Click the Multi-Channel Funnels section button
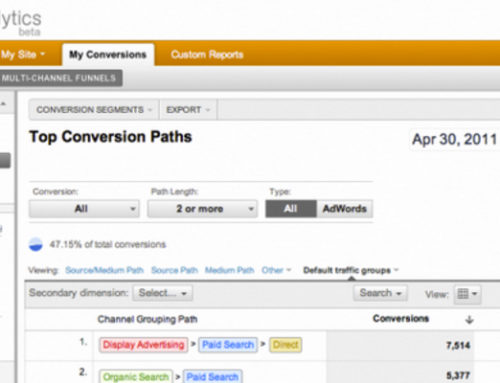This screenshot has width=500, height=383. point(60,78)
